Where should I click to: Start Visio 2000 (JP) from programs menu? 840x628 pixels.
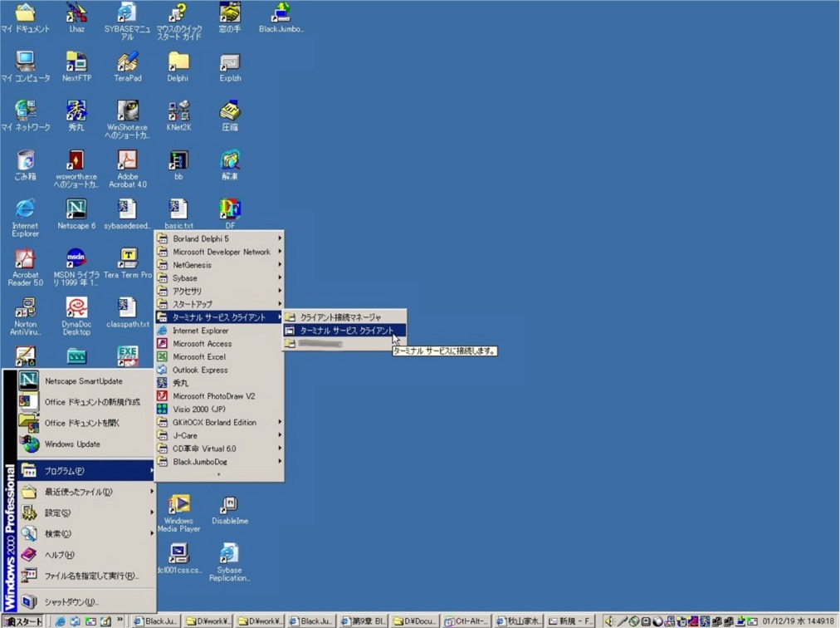click(219, 409)
